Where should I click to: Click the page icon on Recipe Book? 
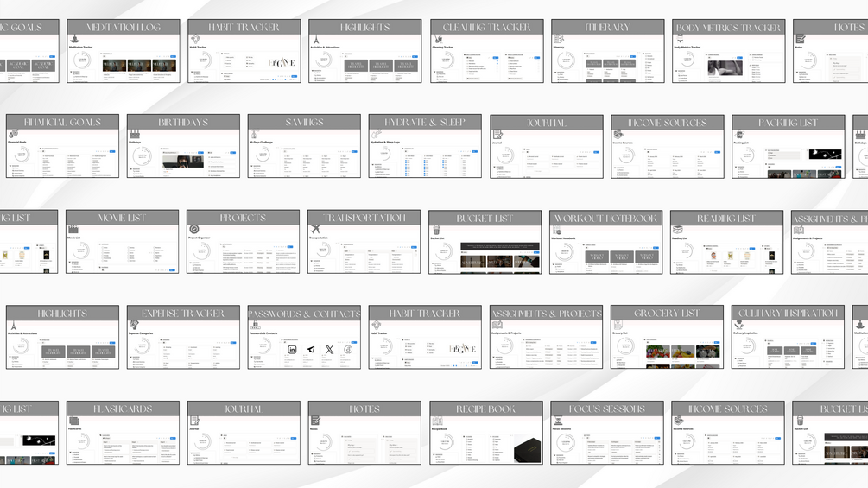(437, 421)
